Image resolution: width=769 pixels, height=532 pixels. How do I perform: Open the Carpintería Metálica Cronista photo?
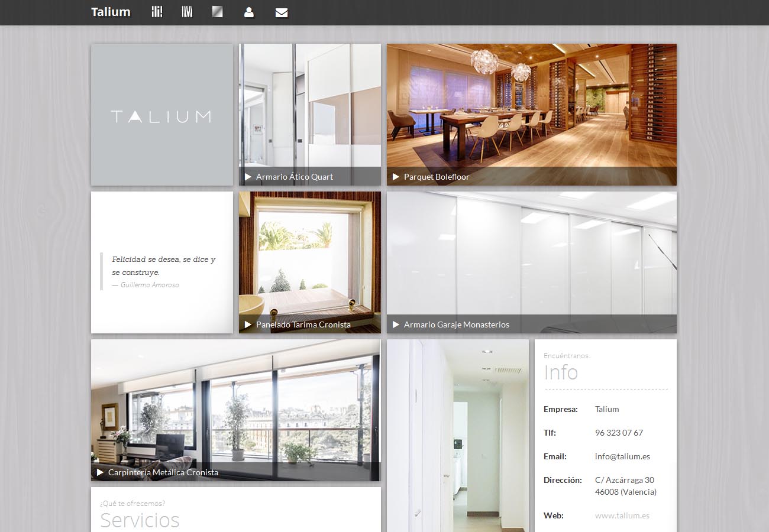tap(235, 402)
